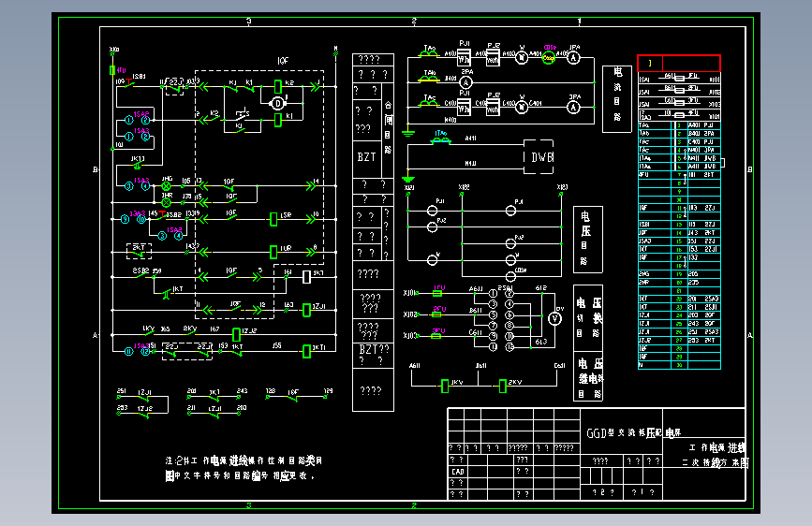
Task: Click the 1SB1 red pushbutton contact
Action: 128,84
